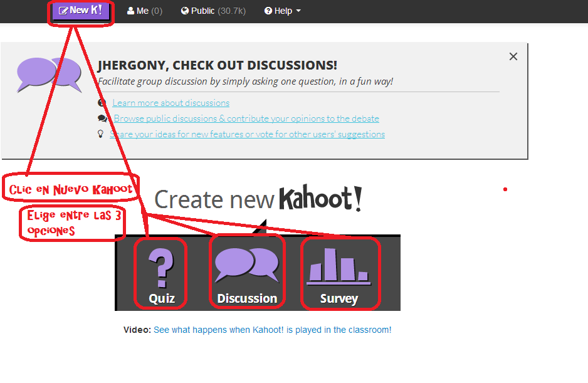Click the lightbulb icon beside Share your ideas

pos(100,134)
